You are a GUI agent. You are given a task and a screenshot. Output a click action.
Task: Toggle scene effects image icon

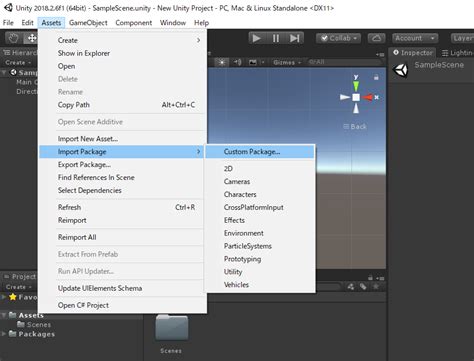[x=253, y=62]
